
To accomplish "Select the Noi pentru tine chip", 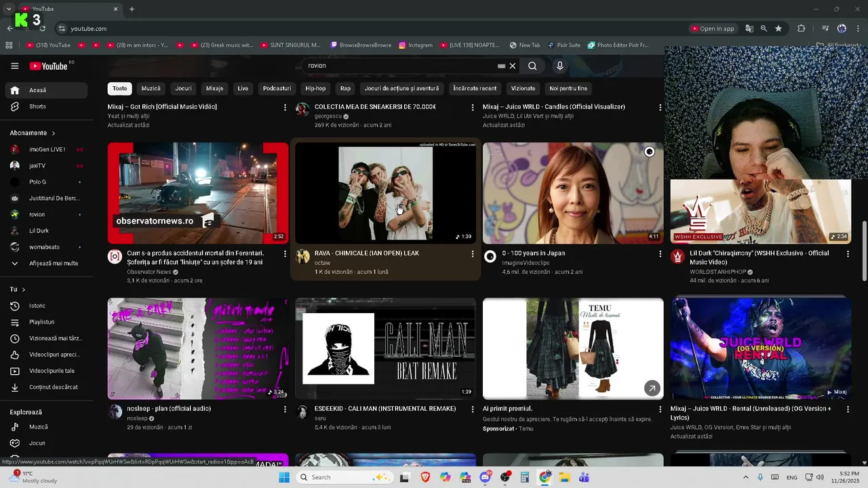I will point(568,89).
